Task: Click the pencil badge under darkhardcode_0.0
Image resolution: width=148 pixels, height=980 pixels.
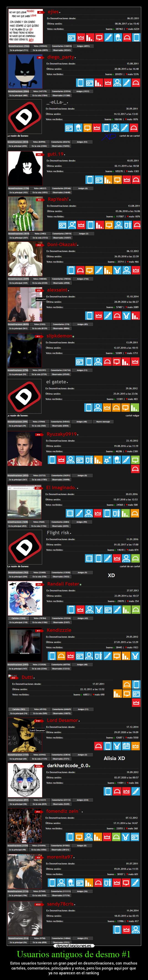Action: tap(136, 791)
